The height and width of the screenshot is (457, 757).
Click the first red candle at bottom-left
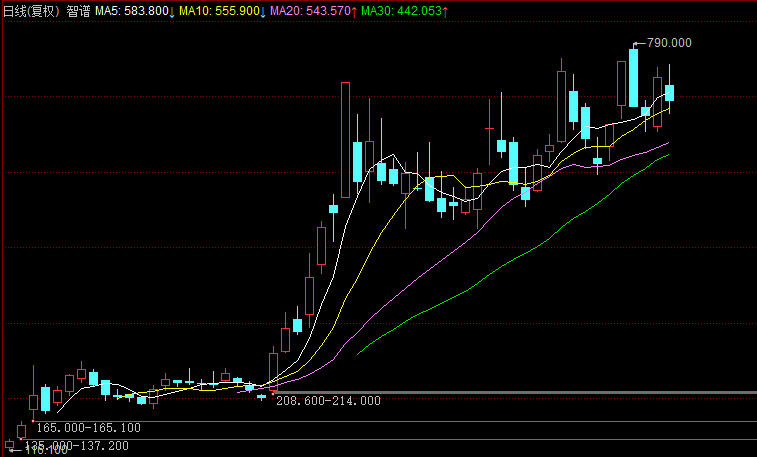[x=57, y=396]
